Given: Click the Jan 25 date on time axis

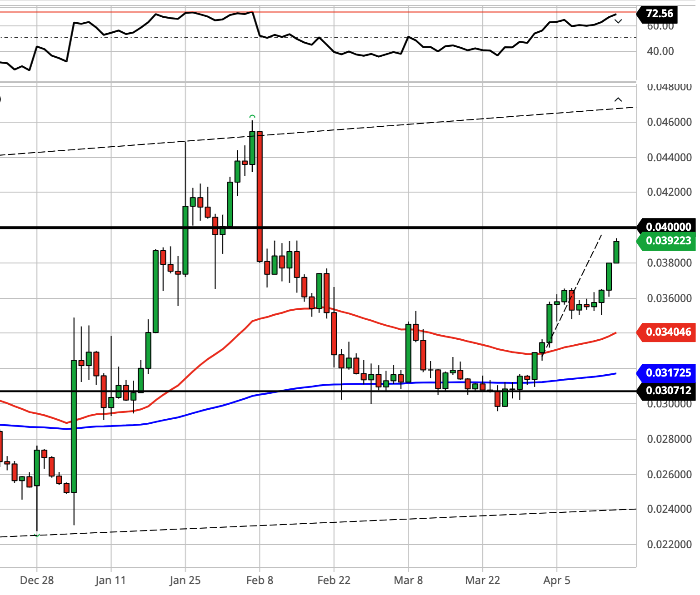Looking at the screenshot, I should [x=185, y=580].
